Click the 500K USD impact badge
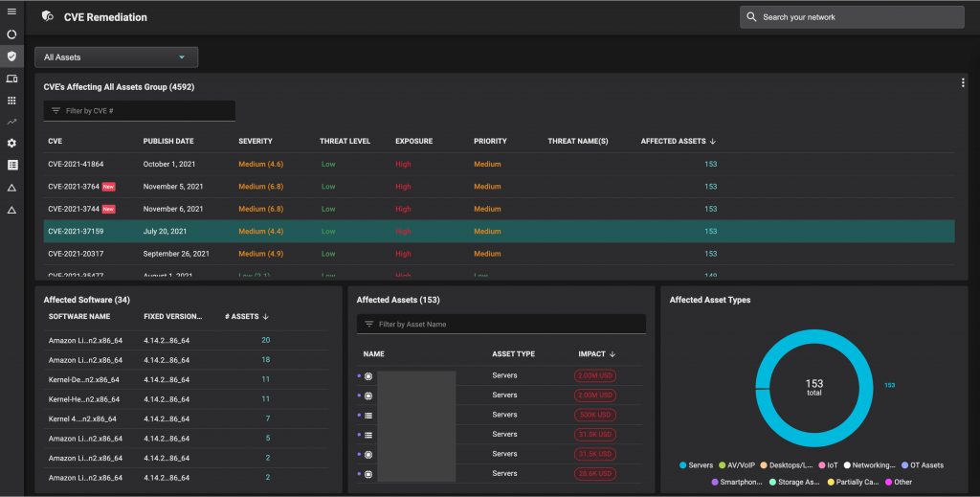Image resolution: width=980 pixels, height=497 pixels. (595, 415)
